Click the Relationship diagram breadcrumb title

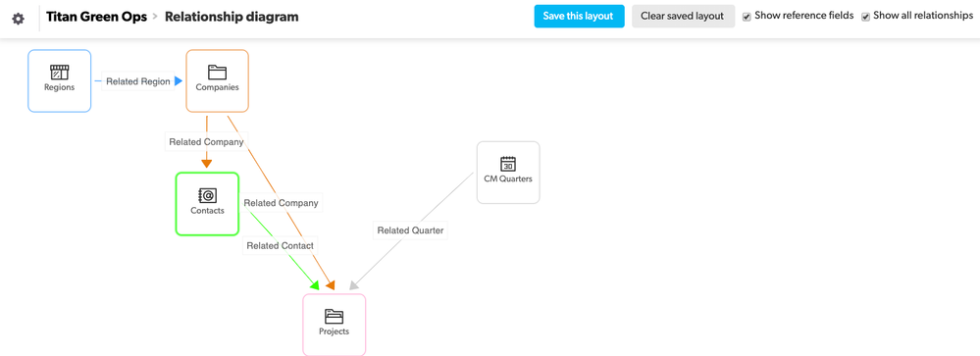coord(232,17)
